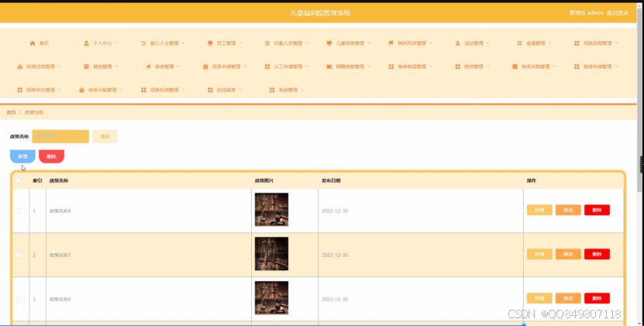
Task: Click the ticket icon beside 捐赠信息管理
Action: pyautogui.click(x=329, y=67)
